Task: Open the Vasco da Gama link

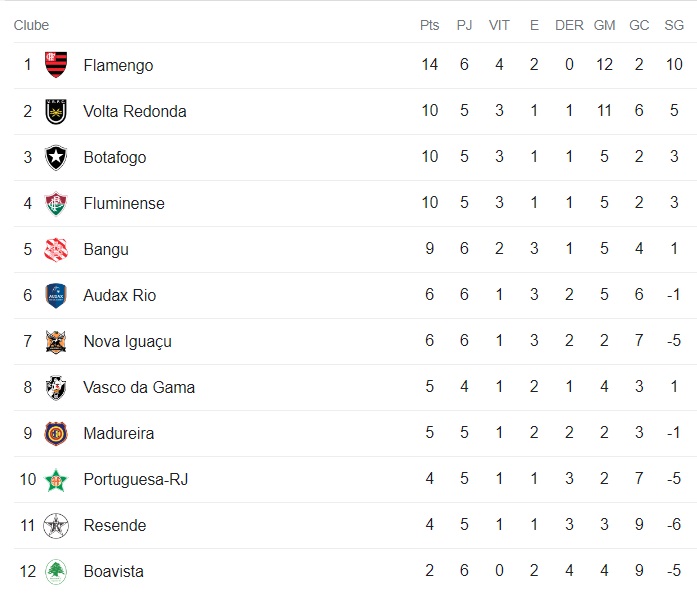Action: [x=139, y=387]
